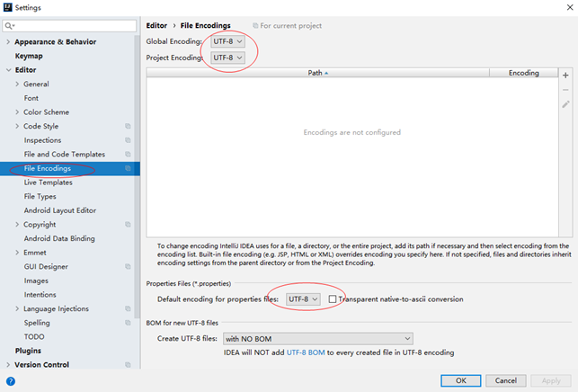Viewport: 578px width, 392px height.
Task: Expand the Language Injections node
Action: point(17,308)
